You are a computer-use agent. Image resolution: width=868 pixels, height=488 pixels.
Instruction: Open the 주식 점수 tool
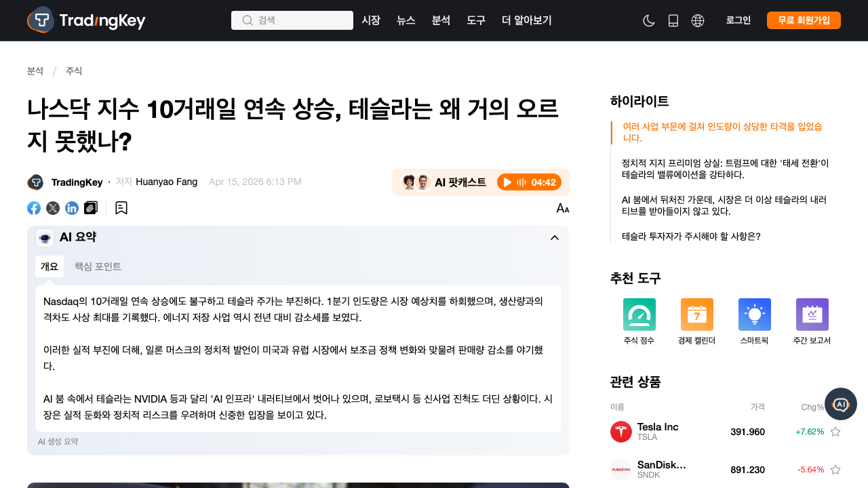point(639,322)
